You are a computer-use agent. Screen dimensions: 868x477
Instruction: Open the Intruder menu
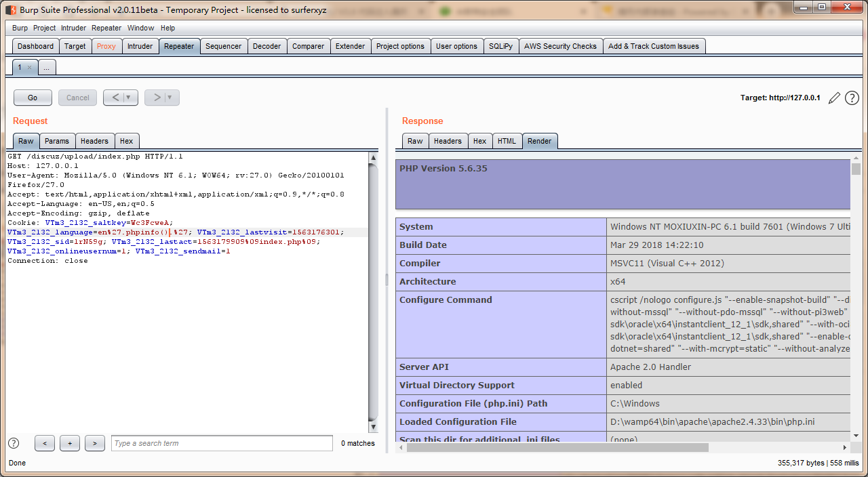point(74,28)
